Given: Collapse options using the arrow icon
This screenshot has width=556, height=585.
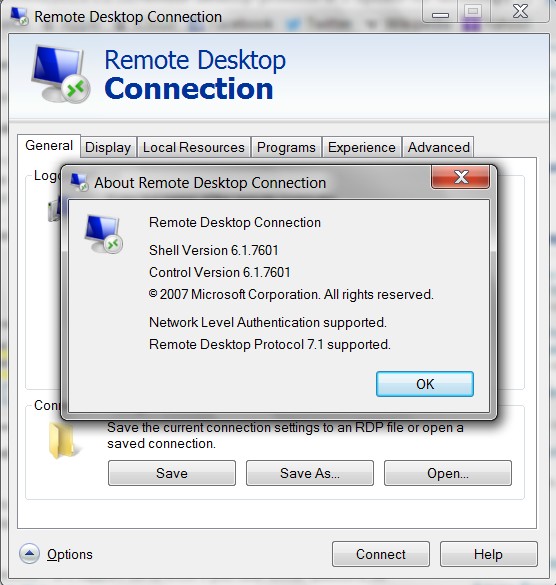Looking at the screenshot, I should (x=29, y=554).
